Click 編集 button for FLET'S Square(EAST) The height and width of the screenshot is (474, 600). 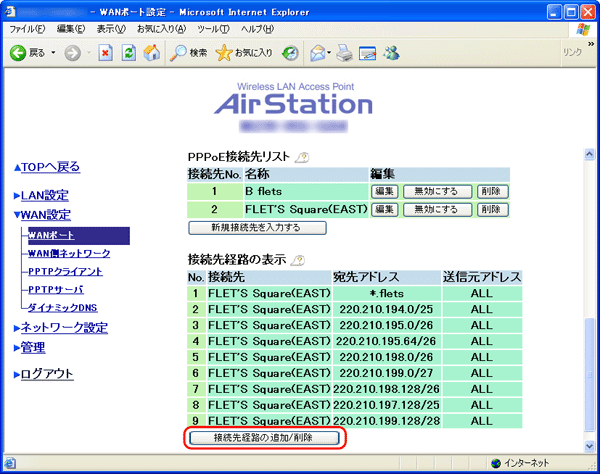pyautogui.click(x=385, y=210)
